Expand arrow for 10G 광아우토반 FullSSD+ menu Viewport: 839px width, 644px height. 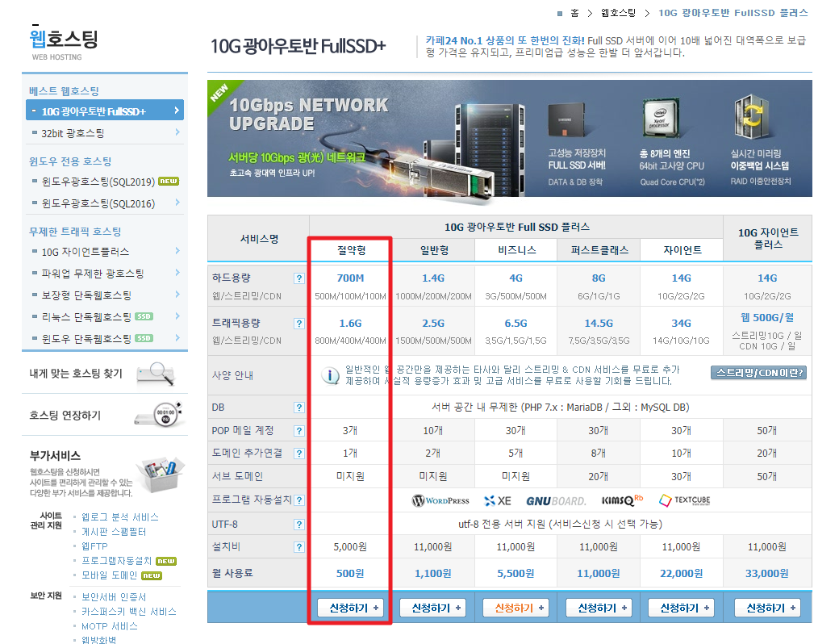(177, 111)
